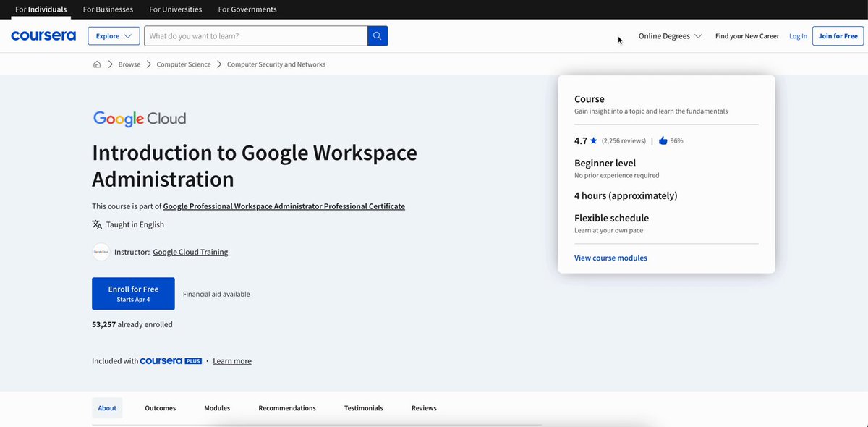Viewport: 868px width, 427px height.
Task: Select the Reviews tab
Action: (424, 408)
